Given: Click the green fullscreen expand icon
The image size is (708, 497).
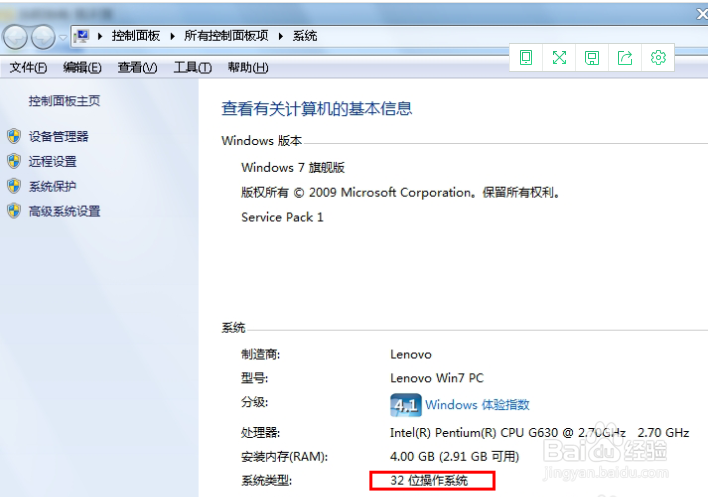Looking at the screenshot, I should click(559, 57).
